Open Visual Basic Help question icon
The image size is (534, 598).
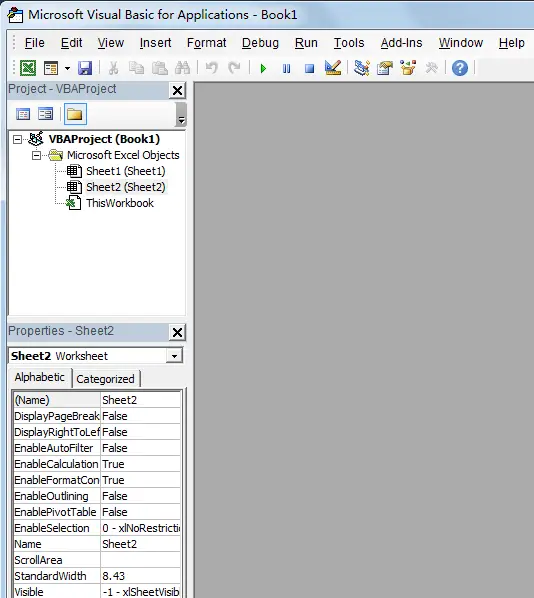(460, 68)
